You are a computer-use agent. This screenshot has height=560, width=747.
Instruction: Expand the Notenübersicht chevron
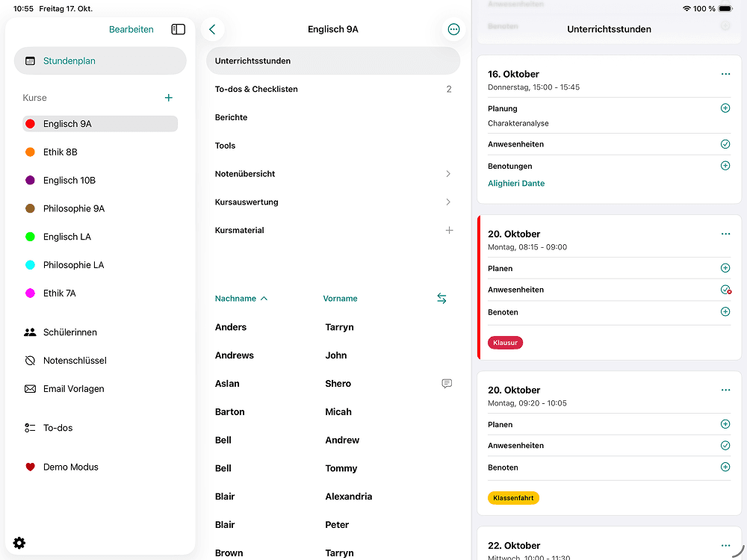[x=448, y=174]
